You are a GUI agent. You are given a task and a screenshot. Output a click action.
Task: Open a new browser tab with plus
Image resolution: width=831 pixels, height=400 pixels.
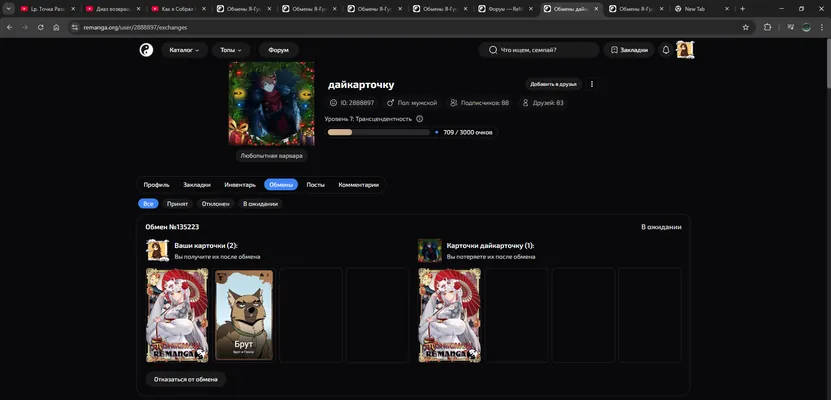(742, 9)
